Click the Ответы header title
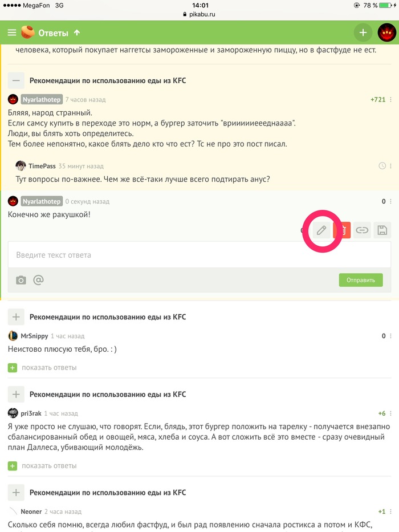 (53, 33)
